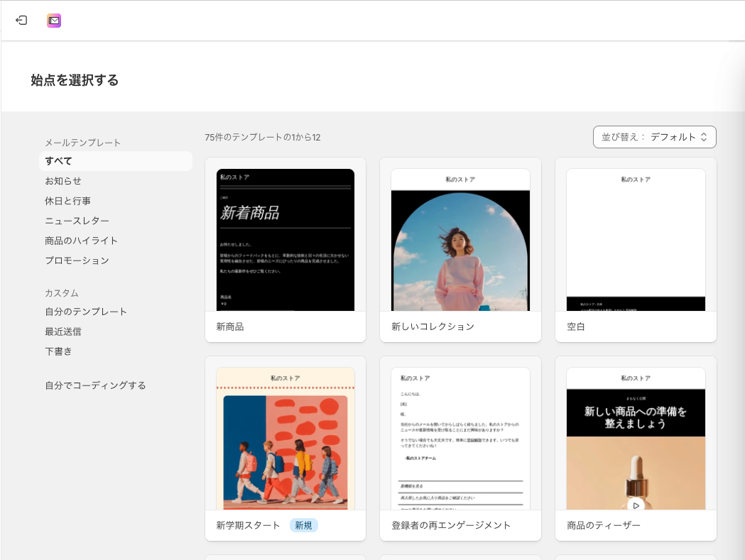Screen dimensions: 745x560
Task: Select the お知らせ category
Action: coord(63,181)
